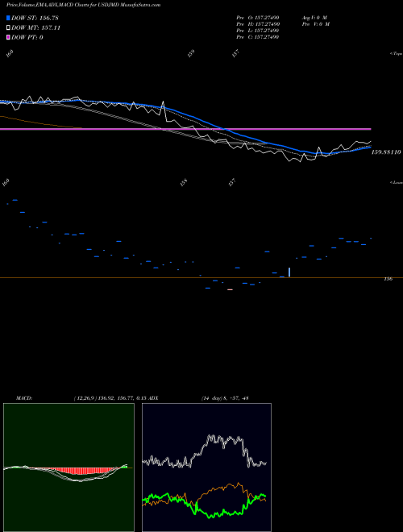
Task: Click the light blue volume bar on the 156 line
Action: point(289,272)
